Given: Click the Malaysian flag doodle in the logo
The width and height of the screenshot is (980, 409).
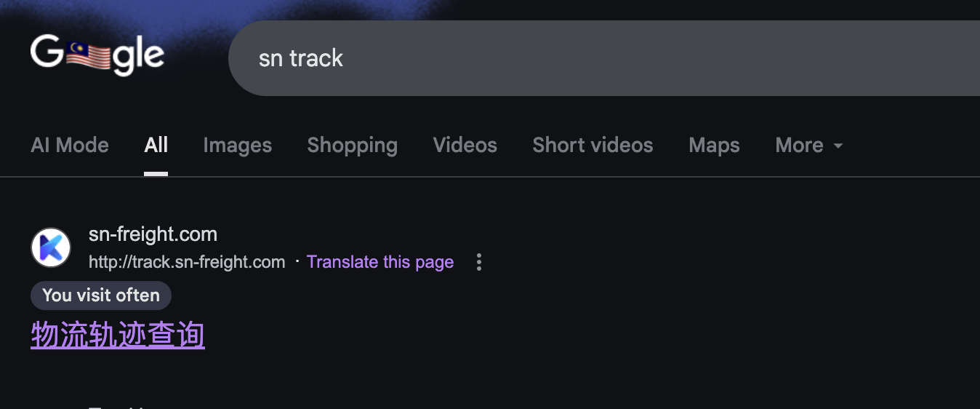Looking at the screenshot, I should [x=89, y=55].
